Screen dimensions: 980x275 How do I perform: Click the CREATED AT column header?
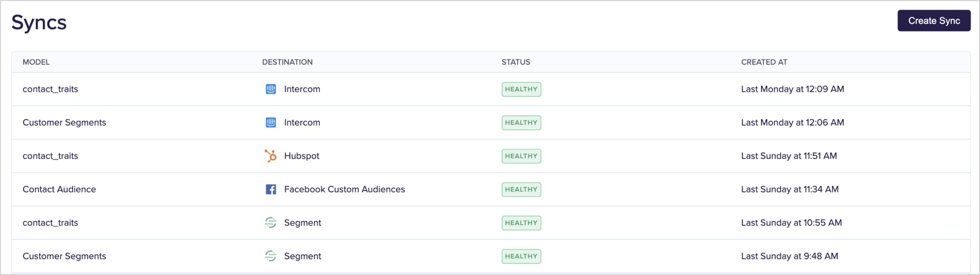(764, 62)
